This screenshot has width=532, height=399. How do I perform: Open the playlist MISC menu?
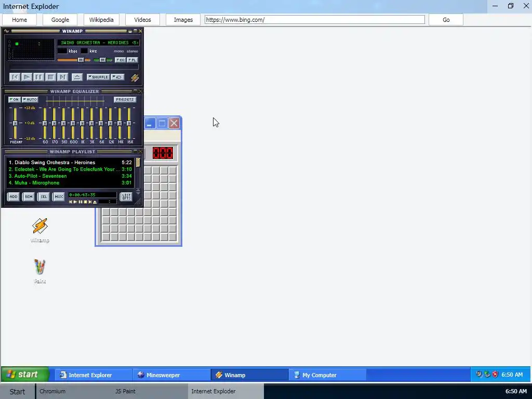pyautogui.click(x=59, y=197)
